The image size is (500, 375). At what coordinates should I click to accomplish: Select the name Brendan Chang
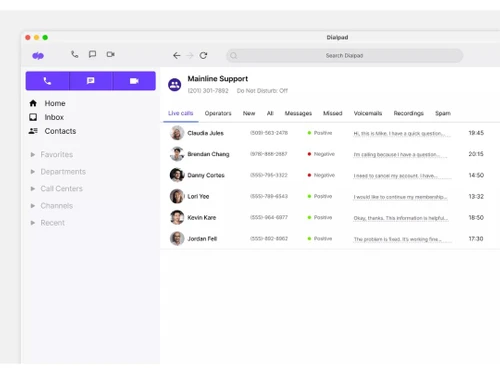tap(208, 154)
